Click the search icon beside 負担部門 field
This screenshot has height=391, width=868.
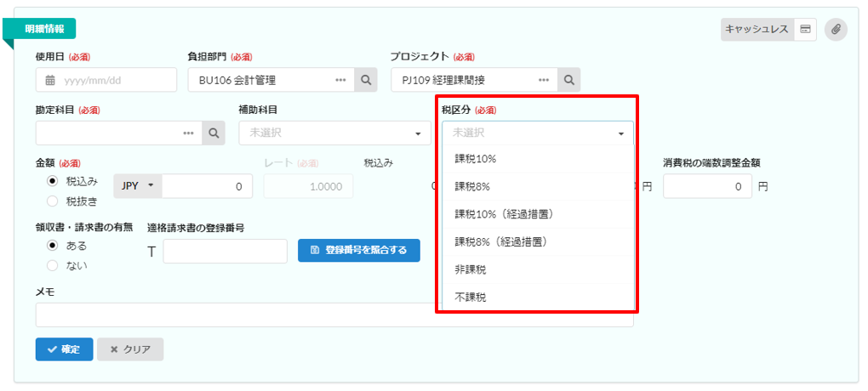click(365, 80)
